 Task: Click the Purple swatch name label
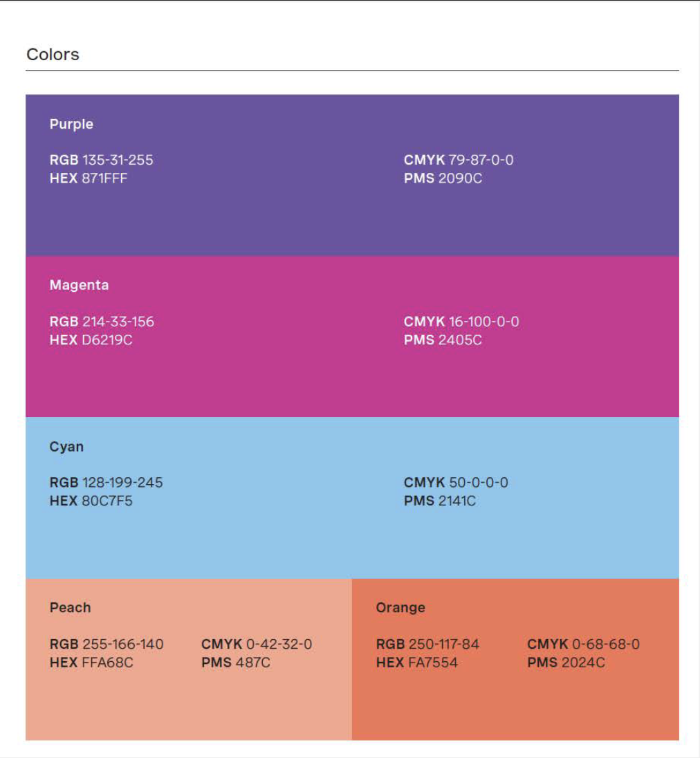tap(71, 124)
